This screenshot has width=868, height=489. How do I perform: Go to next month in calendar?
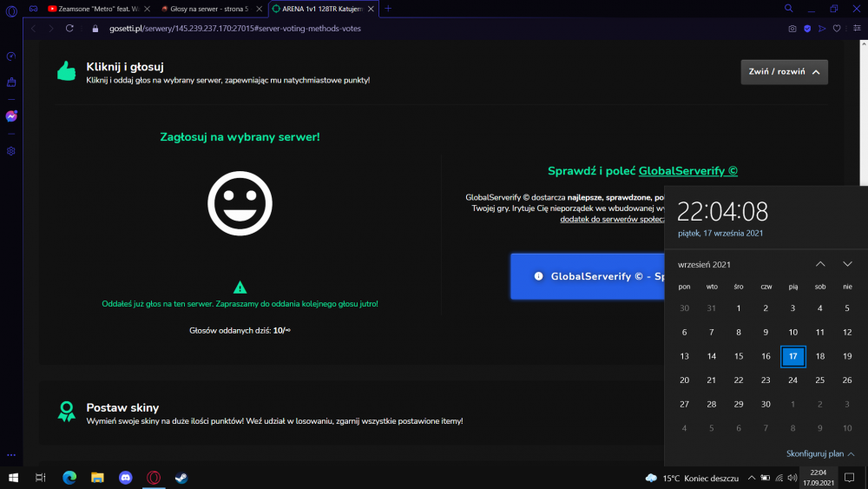(847, 264)
